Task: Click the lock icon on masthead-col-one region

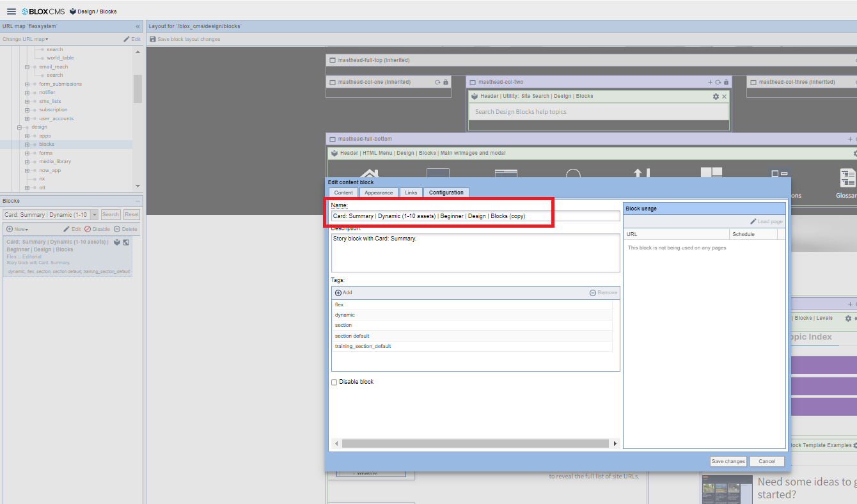Action: (x=446, y=83)
